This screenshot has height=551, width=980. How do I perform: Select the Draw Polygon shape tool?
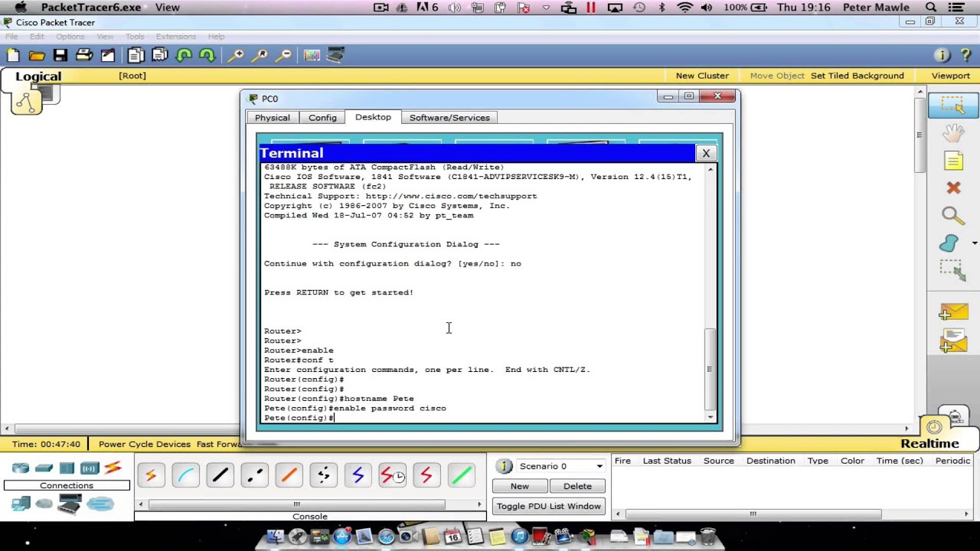(949, 243)
